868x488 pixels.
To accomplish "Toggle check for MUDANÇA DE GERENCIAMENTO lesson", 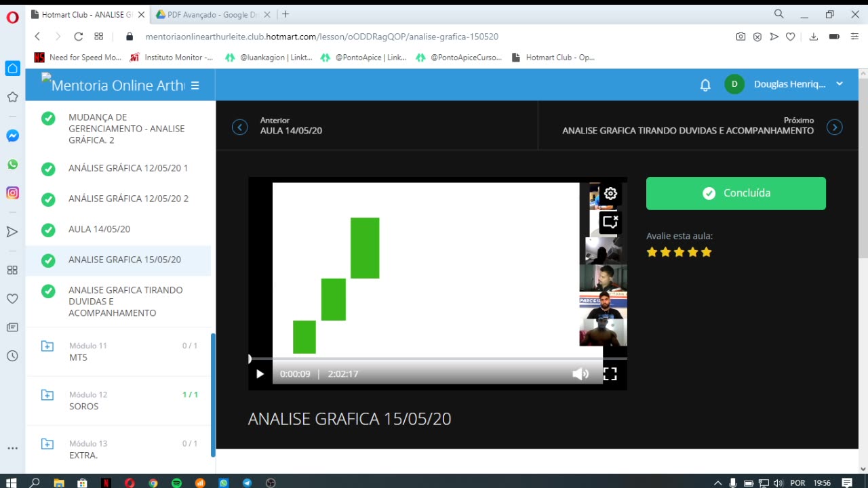I will pos(48,118).
